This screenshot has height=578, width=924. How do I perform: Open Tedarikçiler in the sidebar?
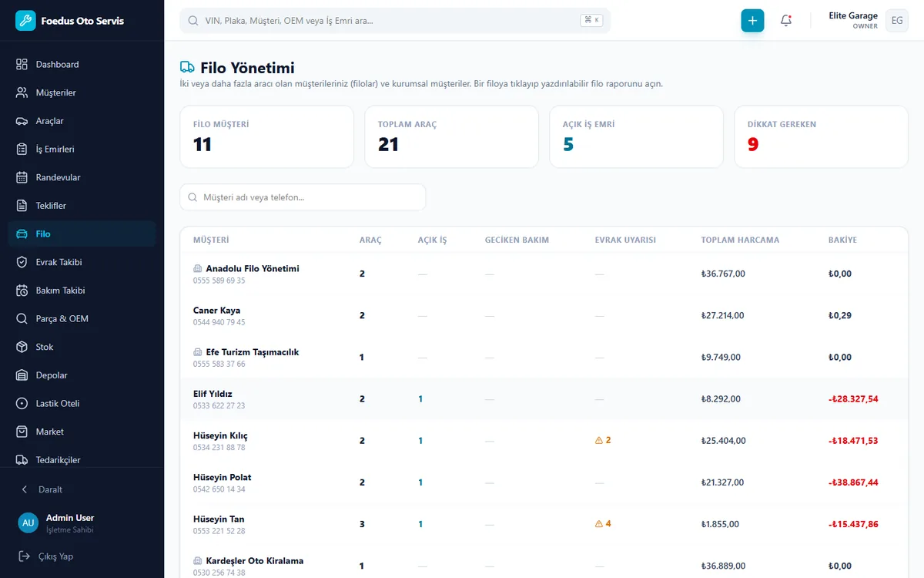82,460
